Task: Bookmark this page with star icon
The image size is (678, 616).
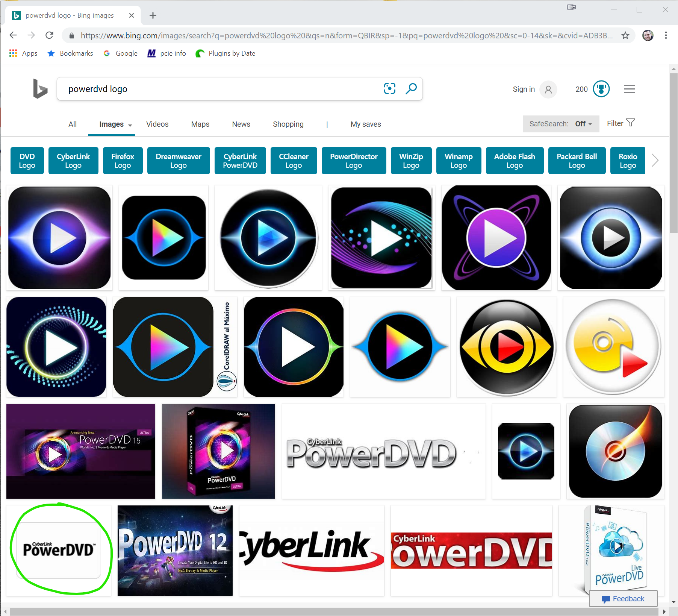Action: [625, 35]
